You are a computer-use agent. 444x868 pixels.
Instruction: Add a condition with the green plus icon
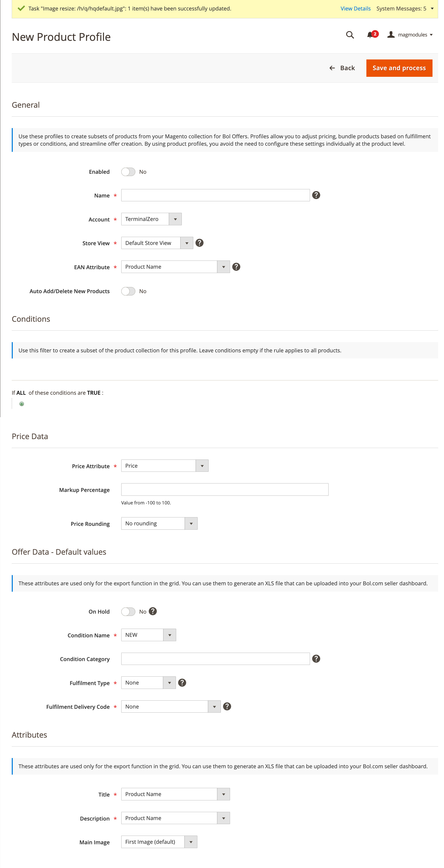point(22,404)
